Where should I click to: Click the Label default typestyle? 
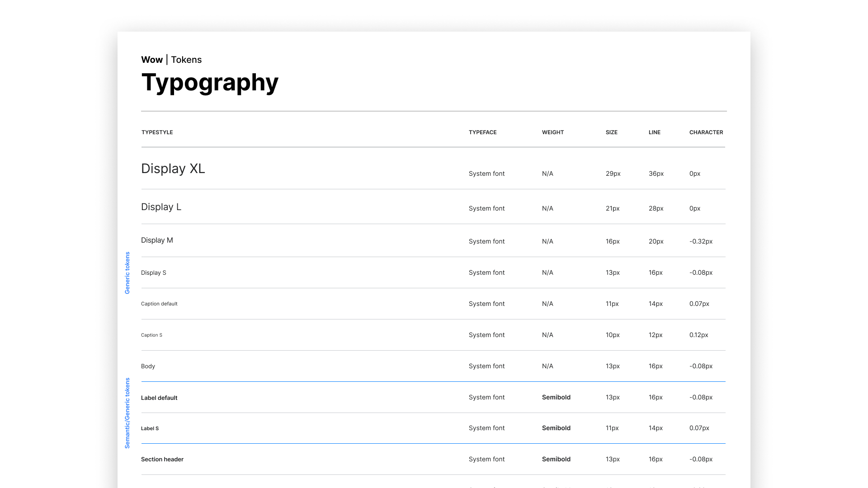(159, 398)
